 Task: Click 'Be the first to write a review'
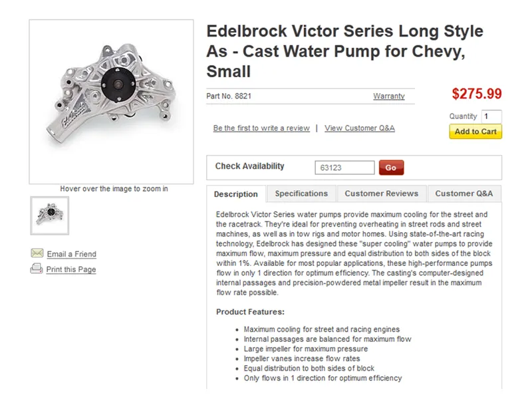coord(261,128)
